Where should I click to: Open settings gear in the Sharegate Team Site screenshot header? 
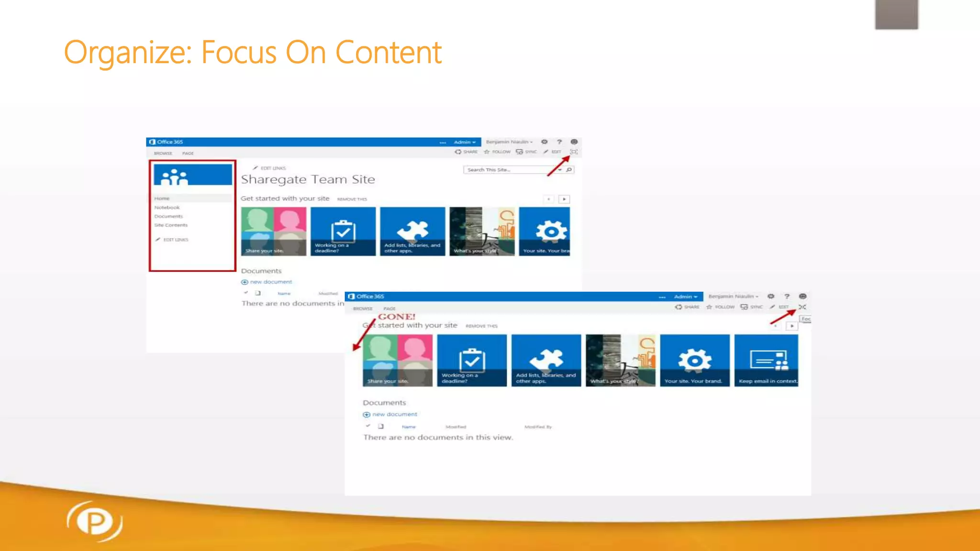[544, 142]
